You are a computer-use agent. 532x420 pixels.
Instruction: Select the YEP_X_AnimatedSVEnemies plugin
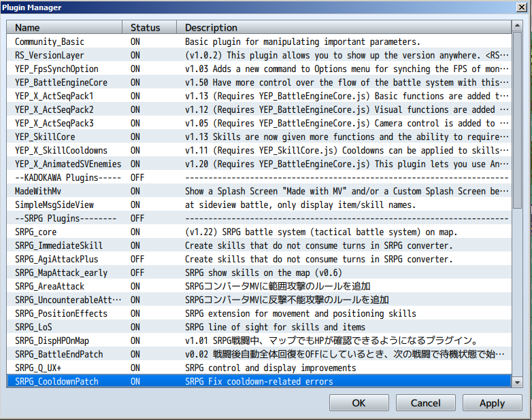pos(259,164)
